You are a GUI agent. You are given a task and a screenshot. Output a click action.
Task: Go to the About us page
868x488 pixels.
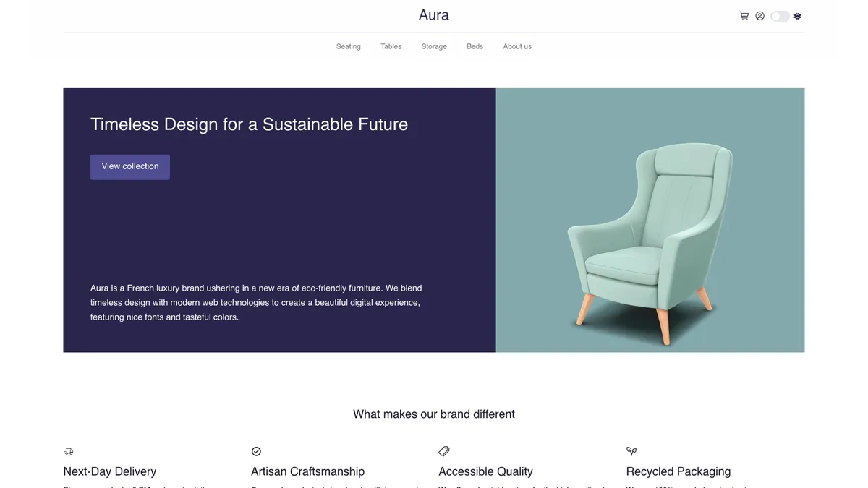[517, 46]
